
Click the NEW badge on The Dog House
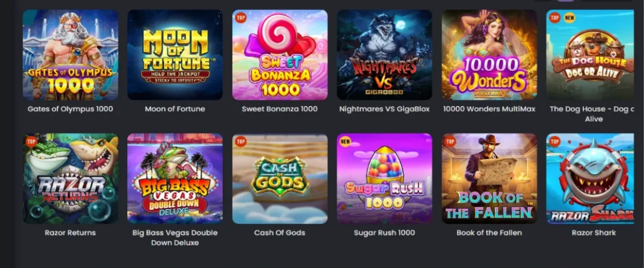[569, 18]
